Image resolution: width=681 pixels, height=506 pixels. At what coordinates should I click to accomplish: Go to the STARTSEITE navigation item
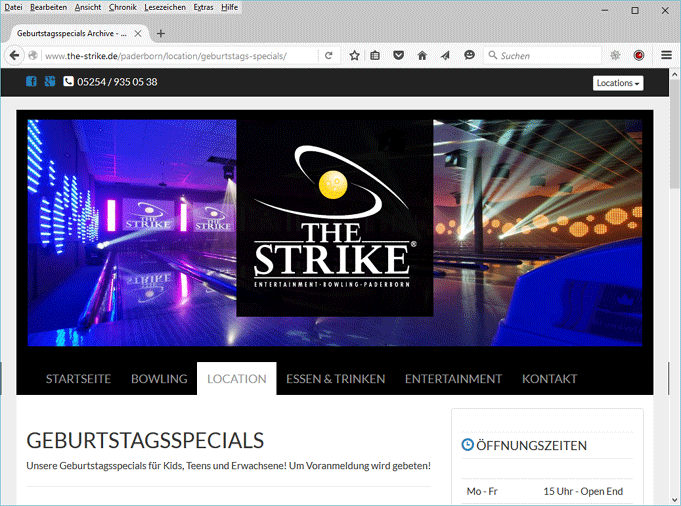pos(79,379)
